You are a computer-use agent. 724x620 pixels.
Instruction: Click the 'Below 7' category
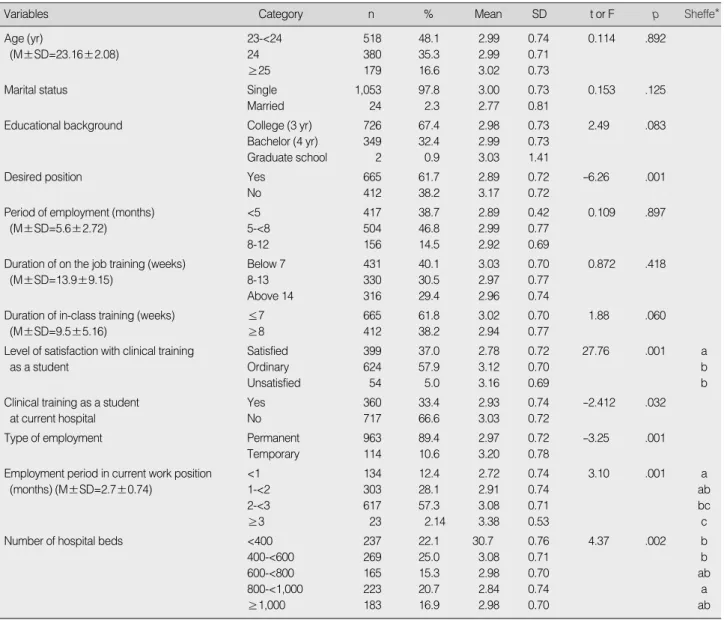click(266, 264)
